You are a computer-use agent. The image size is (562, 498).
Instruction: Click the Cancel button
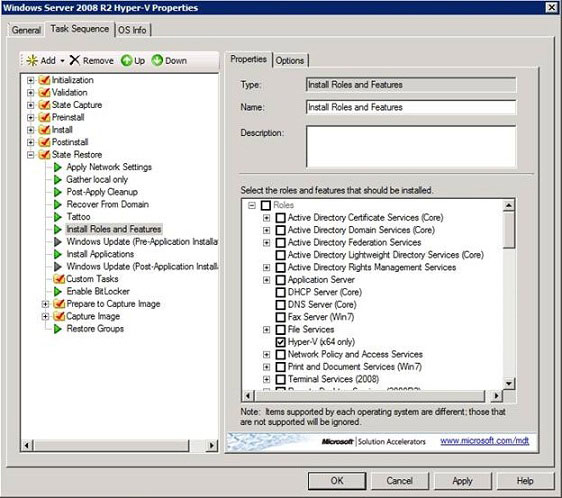[400, 481]
